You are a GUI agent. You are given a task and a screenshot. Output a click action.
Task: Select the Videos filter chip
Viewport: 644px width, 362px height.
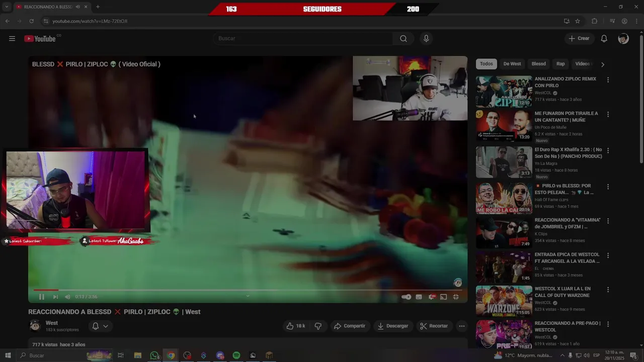click(583, 64)
